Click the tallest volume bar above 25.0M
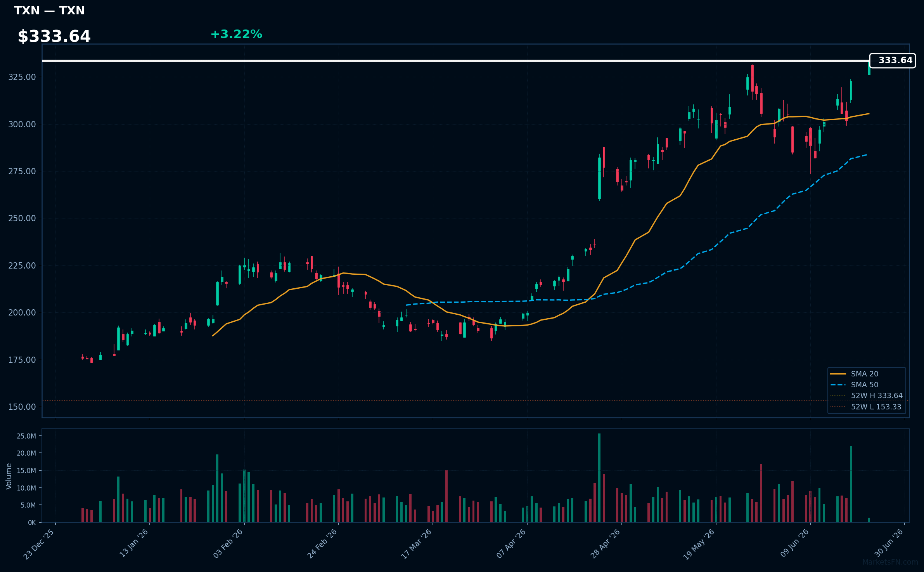 click(599, 478)
